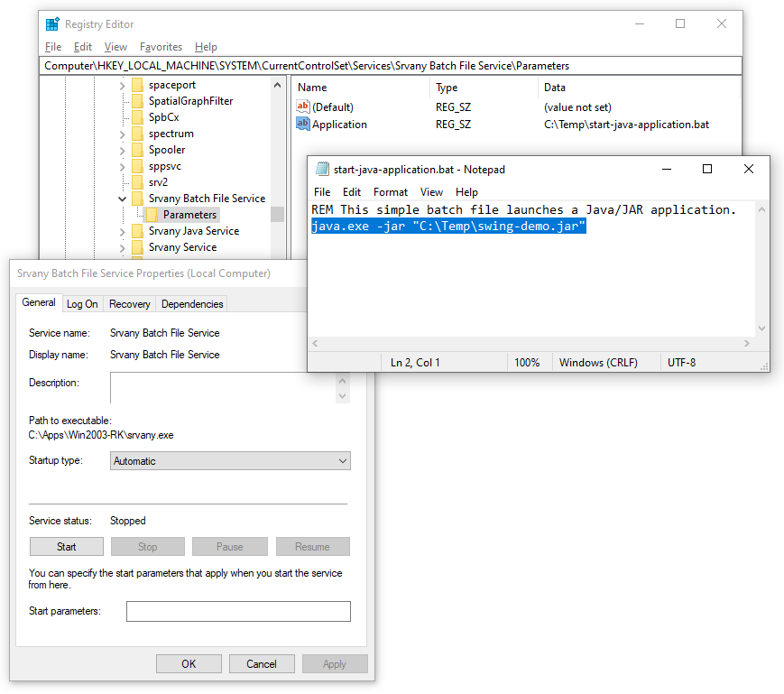784x694 pixels.
Task: Click the Parameters open folder icon
Action: pyautogui.click(x=152, y=215)
